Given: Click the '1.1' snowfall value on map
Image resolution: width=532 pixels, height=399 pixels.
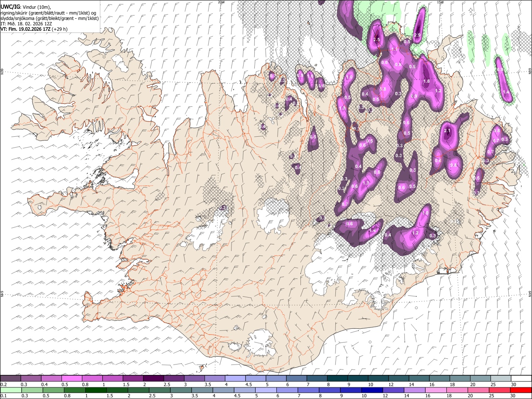Looking at the screenshot, I should (395, 49).
